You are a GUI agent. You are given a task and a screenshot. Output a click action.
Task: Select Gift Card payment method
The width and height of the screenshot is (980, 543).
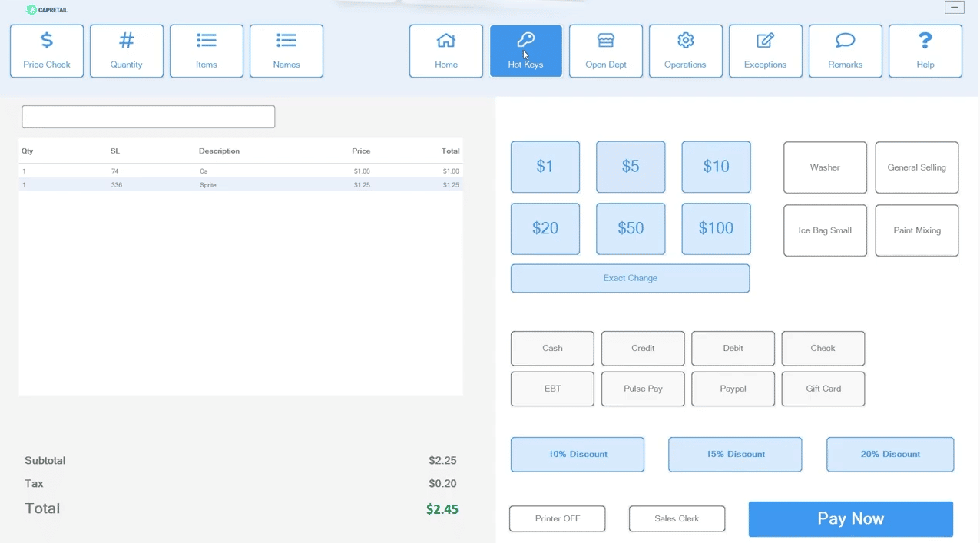pos(823,389)
